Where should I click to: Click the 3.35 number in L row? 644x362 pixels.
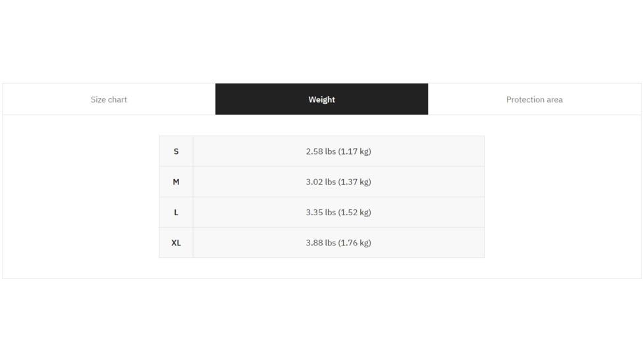(x=314, y=212)
